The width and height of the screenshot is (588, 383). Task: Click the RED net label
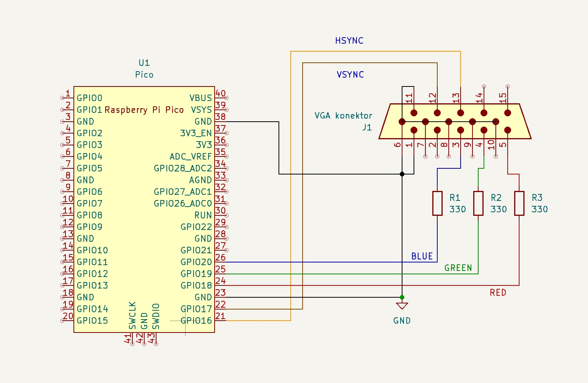498,292
